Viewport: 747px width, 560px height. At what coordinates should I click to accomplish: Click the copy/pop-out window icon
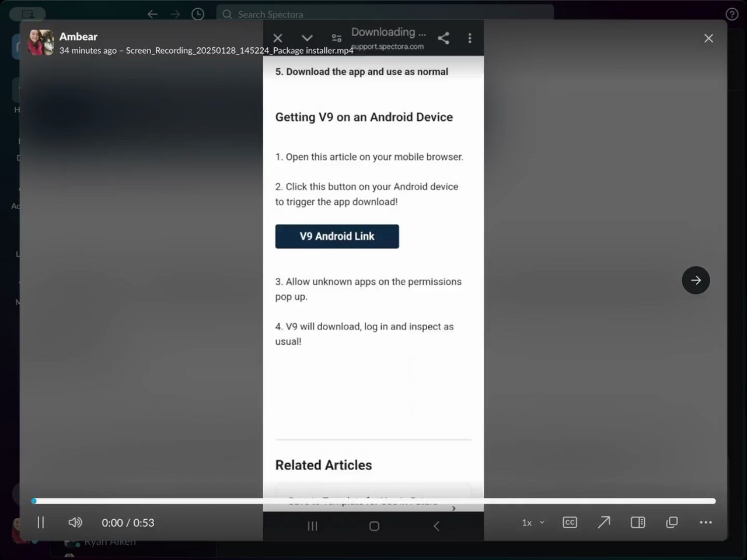672,522
